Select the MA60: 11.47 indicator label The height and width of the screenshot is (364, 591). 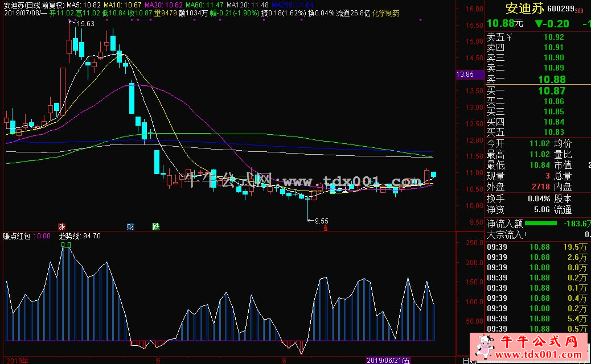[x=204, y=5]
